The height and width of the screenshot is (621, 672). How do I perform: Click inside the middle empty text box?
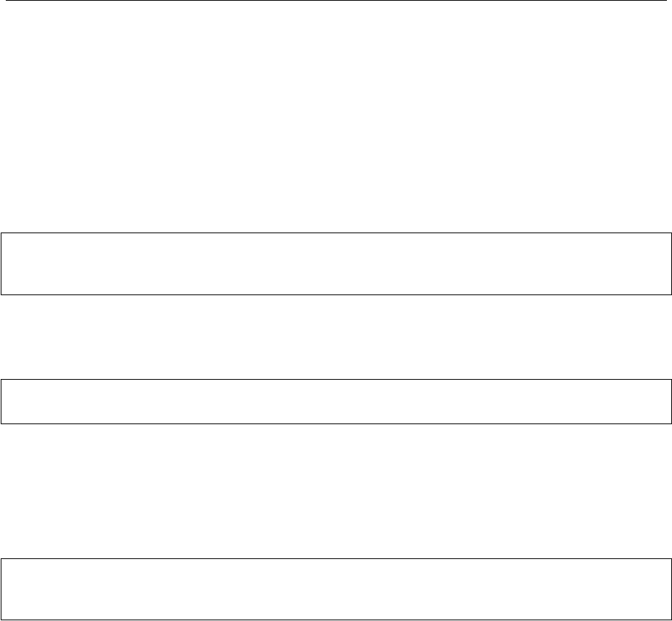click(x=335, y=401)
